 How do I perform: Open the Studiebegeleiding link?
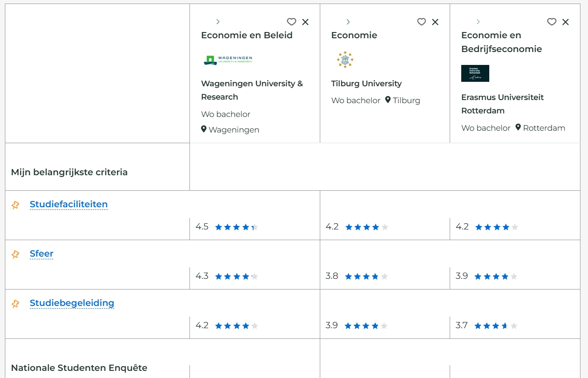[72, 303]
